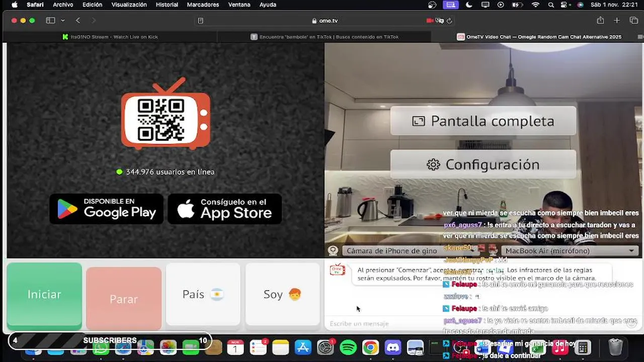
Task: Open Configuración settings on the video
Action: (483, 164)
